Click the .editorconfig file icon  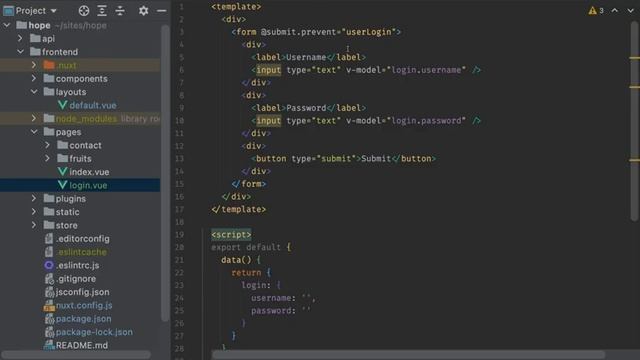(49, 238)
